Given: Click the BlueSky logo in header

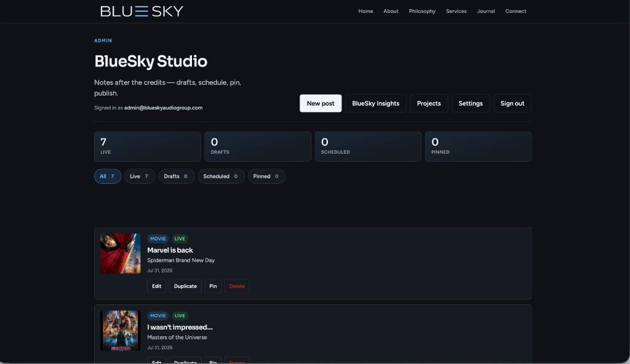Looking at the screenshot, I should (x=142, y=11).
